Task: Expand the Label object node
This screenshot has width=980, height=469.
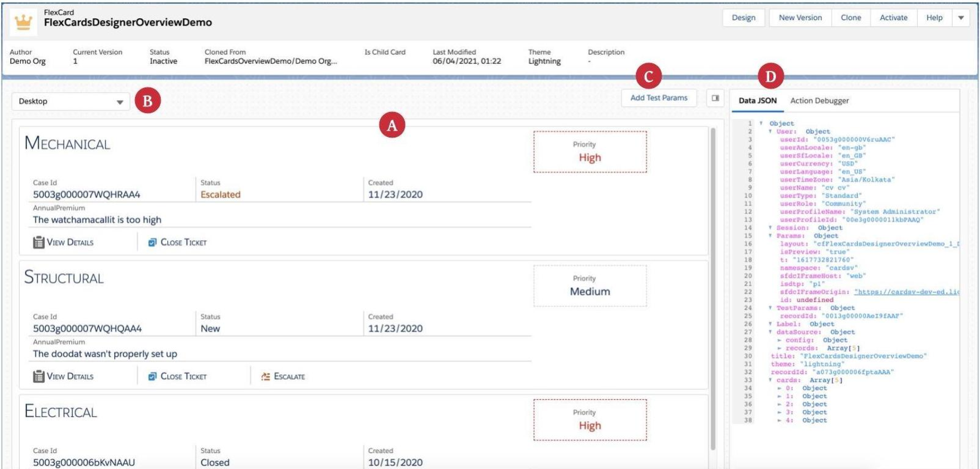Action: click(770, 323)
